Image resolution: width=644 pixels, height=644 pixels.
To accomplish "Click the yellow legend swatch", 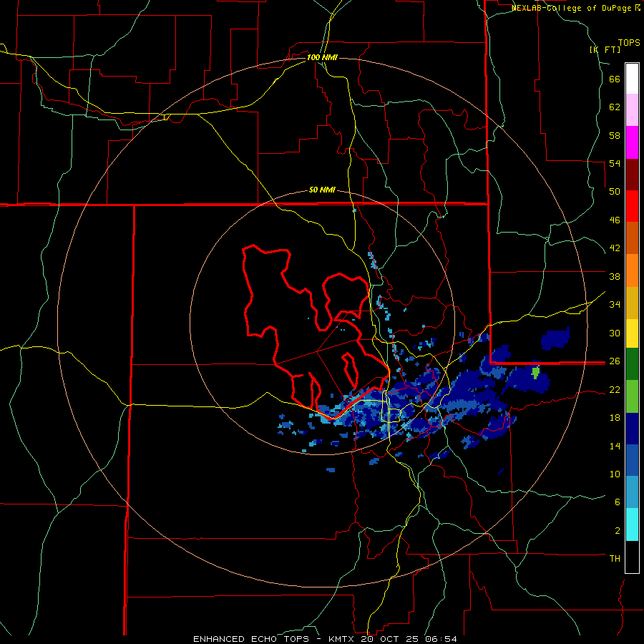I will pos(632,333).
